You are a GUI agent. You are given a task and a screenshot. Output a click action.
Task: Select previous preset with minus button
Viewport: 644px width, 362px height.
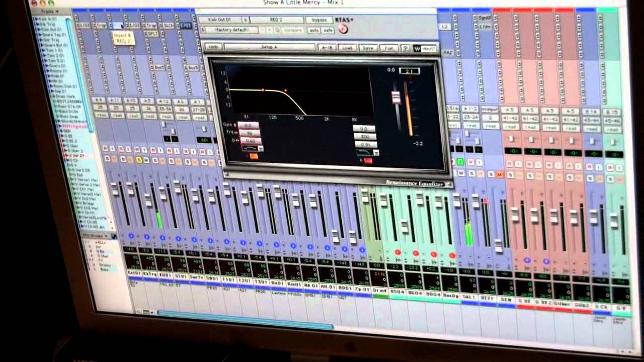[x=263, y=30]
